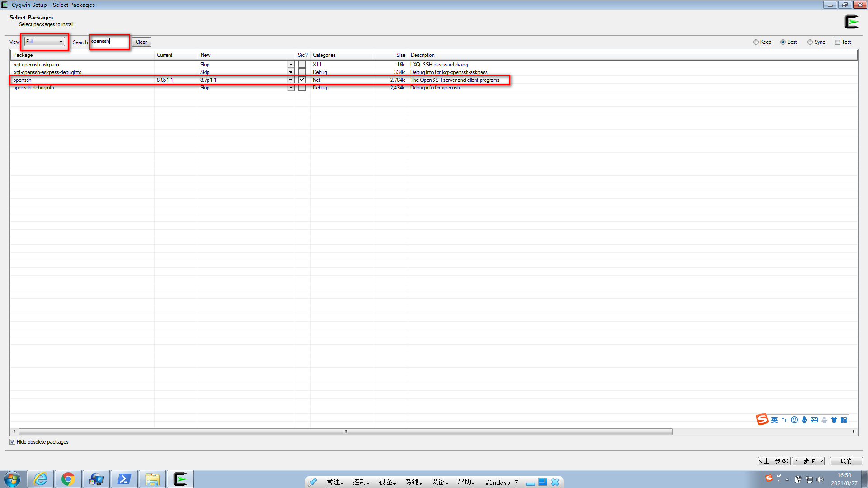Click the Cygwin Setup taskbar icon
Viewport: 868px width, 488px height.
[x=180, y=479]
